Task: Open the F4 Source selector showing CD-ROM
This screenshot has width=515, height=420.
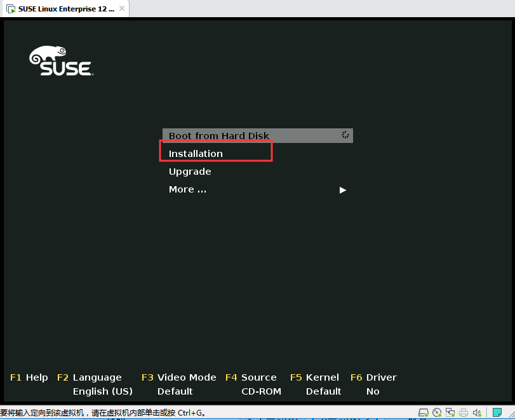Action: click(x=251, y=377)
